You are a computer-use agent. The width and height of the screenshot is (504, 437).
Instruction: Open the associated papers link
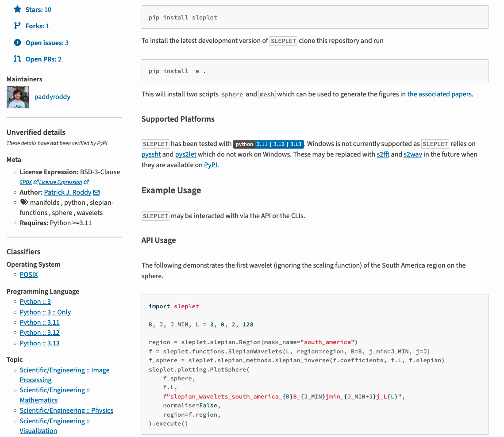coord(439,94)
